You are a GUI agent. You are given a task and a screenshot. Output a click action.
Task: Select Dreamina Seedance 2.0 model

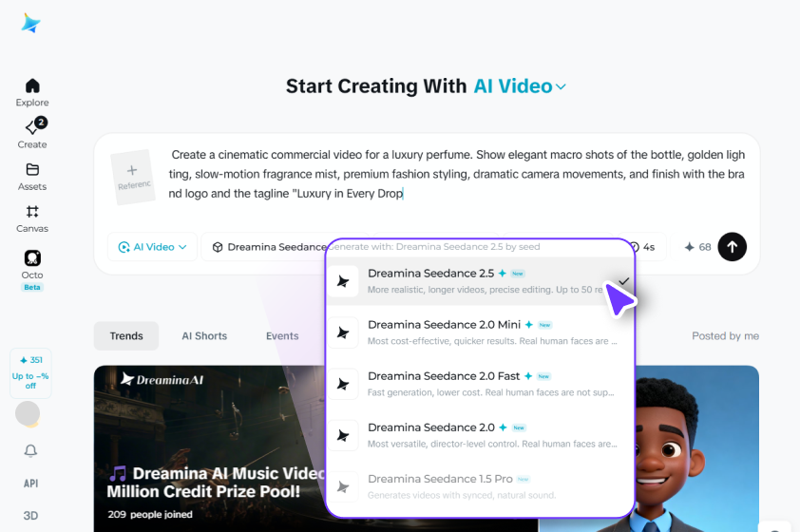[x=480, y=436]
